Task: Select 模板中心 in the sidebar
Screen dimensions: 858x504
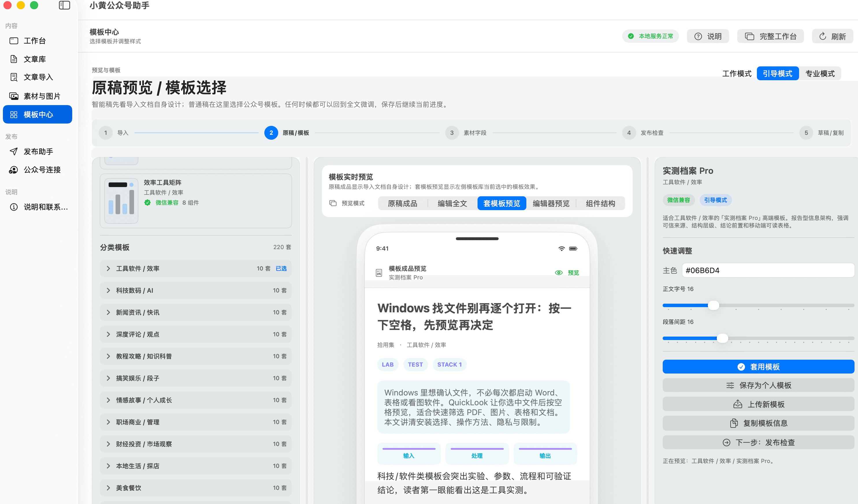Action: (x=38, y=114)
